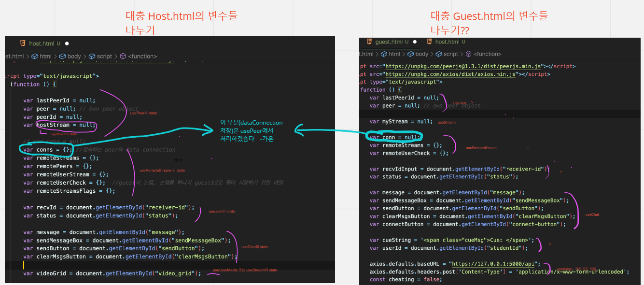Open the html breadcrumb in the left editor
The width and height of the screenshot is (644, 285).
click(42, 57)
